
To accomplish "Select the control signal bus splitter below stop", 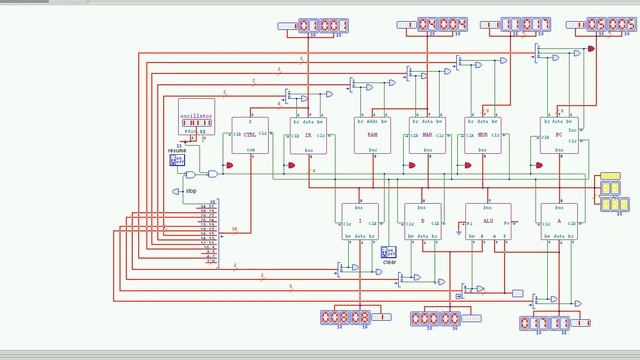I will 218,233.
